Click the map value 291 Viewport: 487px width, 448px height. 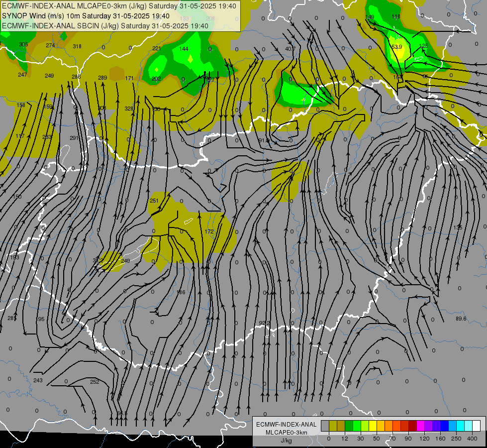point(74,138)
